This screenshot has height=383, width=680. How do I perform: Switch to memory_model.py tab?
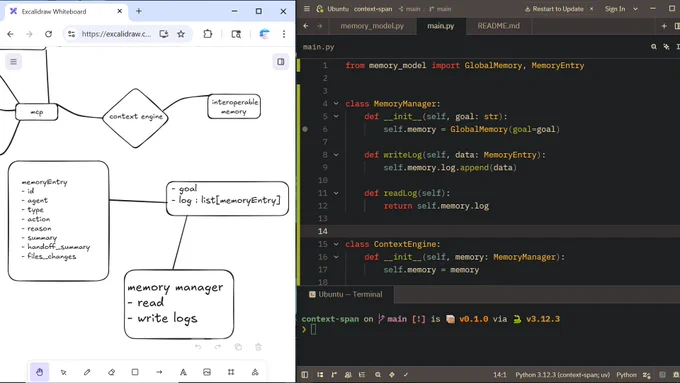tap(372, 26)
